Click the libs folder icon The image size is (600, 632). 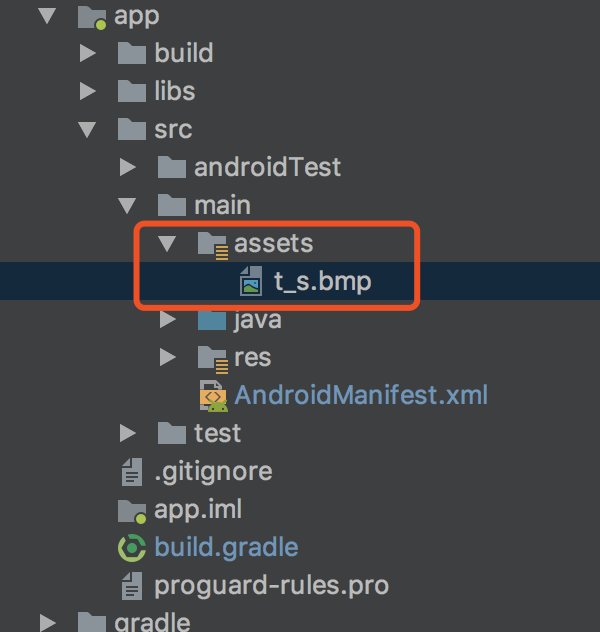132,91
